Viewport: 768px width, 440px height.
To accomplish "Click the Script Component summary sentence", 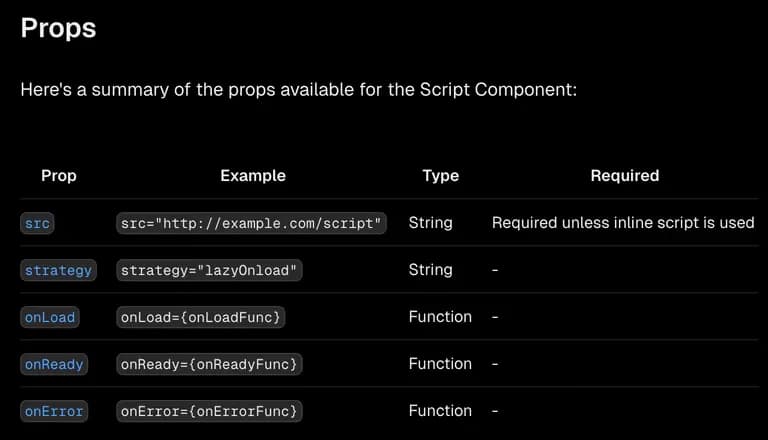I will click(299, 90).
